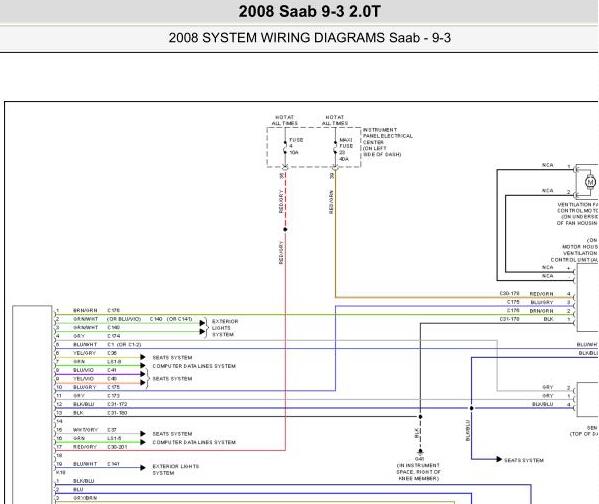Click the 'FUSE 4 10A' label

pyautogui.click(x=296, y=146)
